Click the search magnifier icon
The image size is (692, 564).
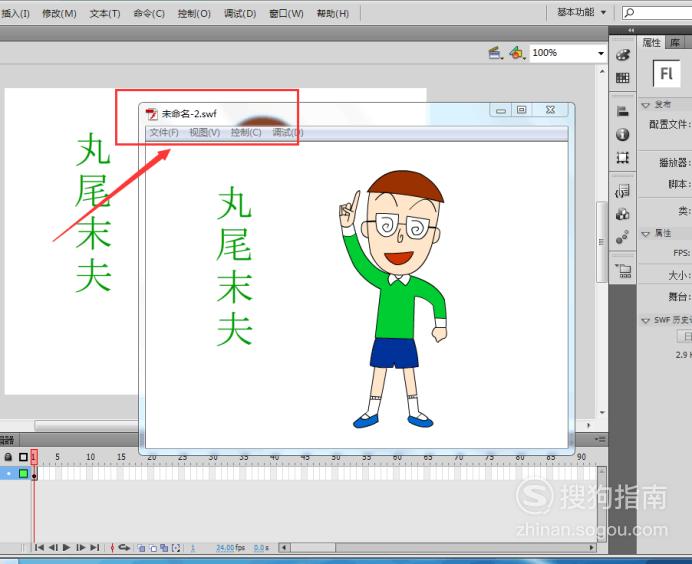(630, 12)
